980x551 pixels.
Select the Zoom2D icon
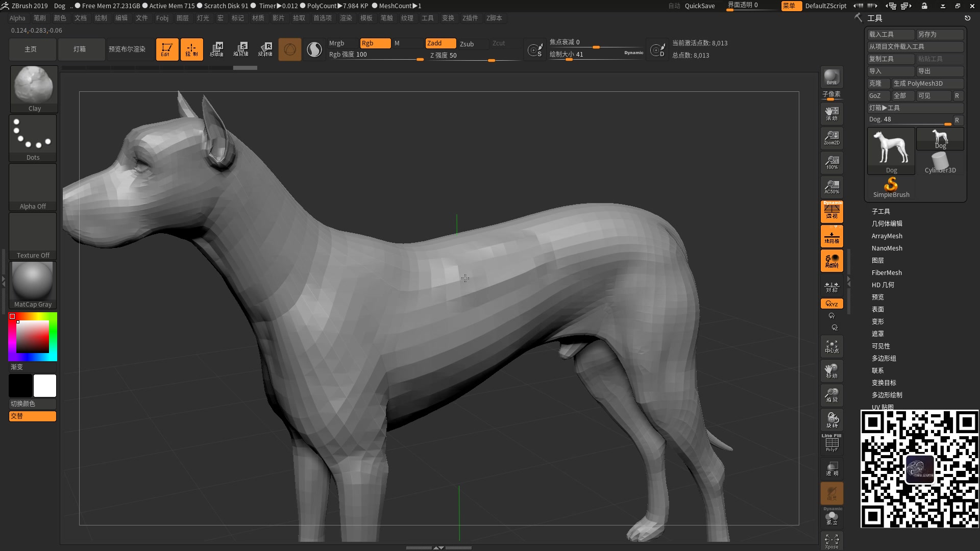[831, 138]
